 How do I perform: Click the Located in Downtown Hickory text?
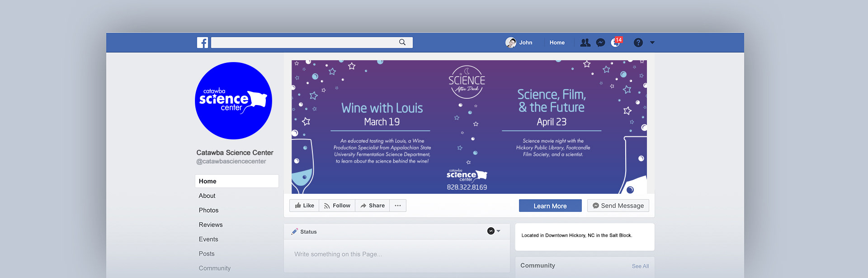pos(577,235)
